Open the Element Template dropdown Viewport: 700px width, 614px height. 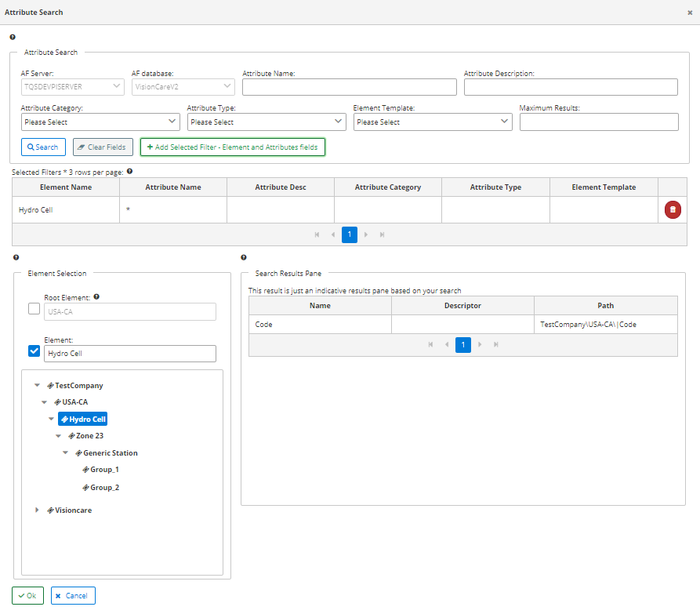pos(433,122)
